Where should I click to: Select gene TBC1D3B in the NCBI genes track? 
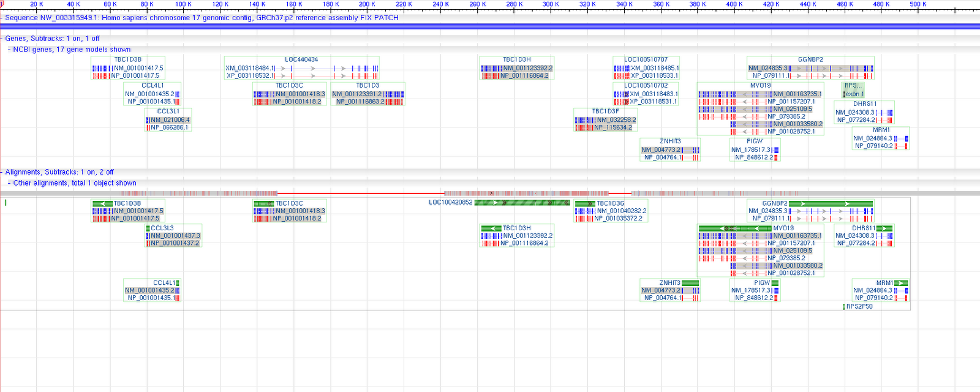tap(127, 59)
